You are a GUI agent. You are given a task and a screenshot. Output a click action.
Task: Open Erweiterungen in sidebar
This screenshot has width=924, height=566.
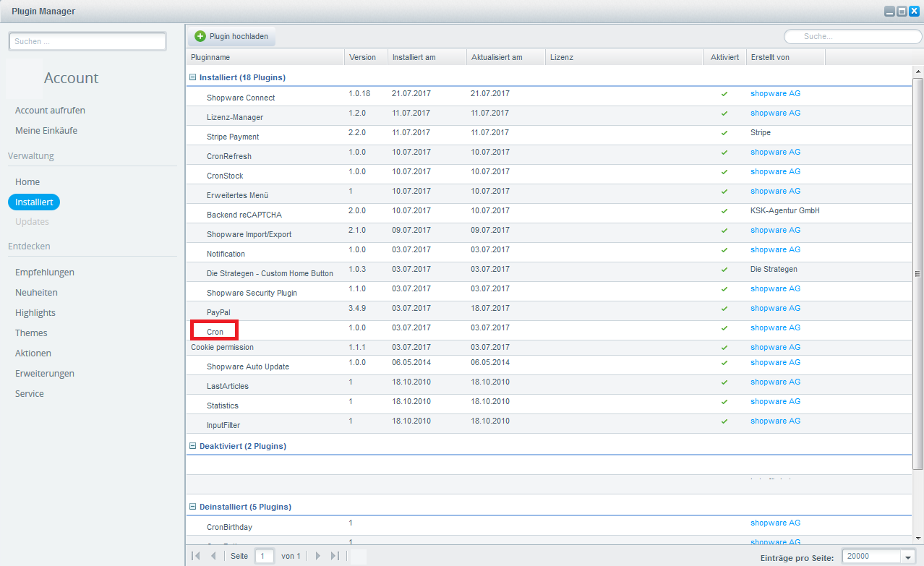pos(45,374)
